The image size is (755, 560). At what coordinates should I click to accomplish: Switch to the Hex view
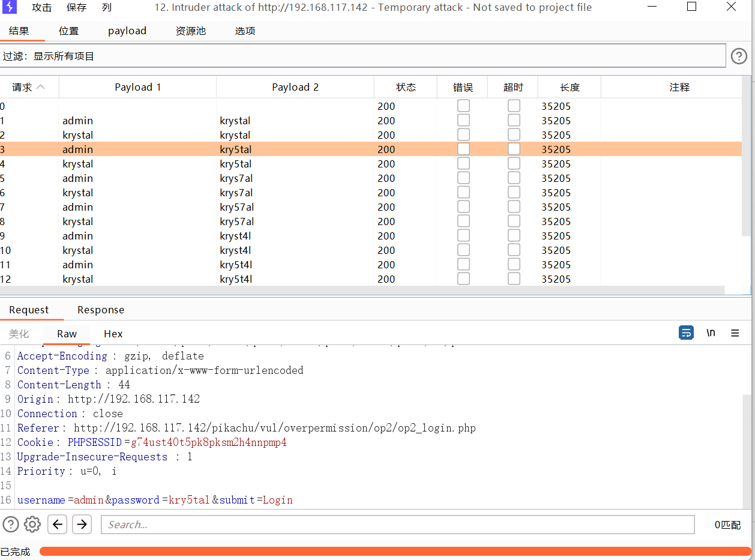point(113,334)
